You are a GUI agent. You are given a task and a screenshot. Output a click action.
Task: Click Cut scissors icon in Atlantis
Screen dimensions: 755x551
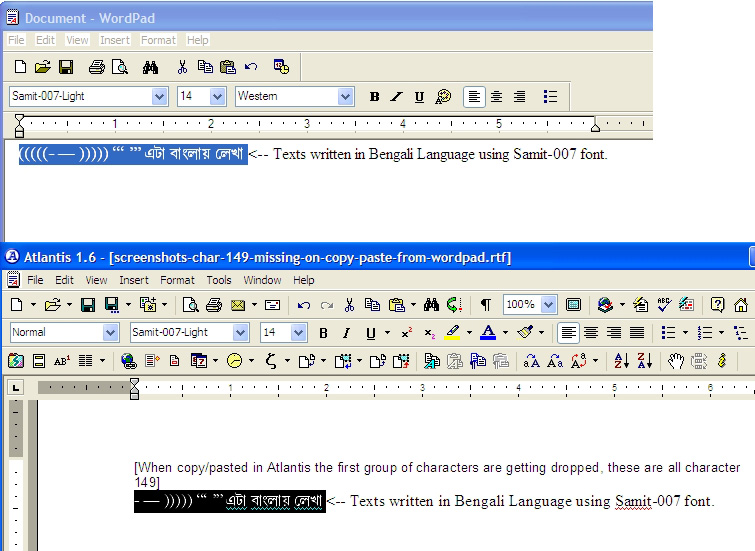coord(350,304)
